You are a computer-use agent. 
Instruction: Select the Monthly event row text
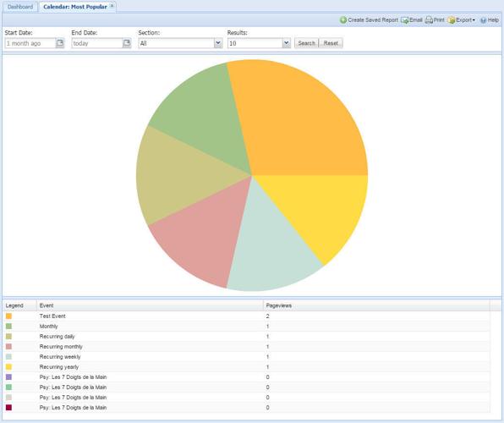[x=48, y=327]
